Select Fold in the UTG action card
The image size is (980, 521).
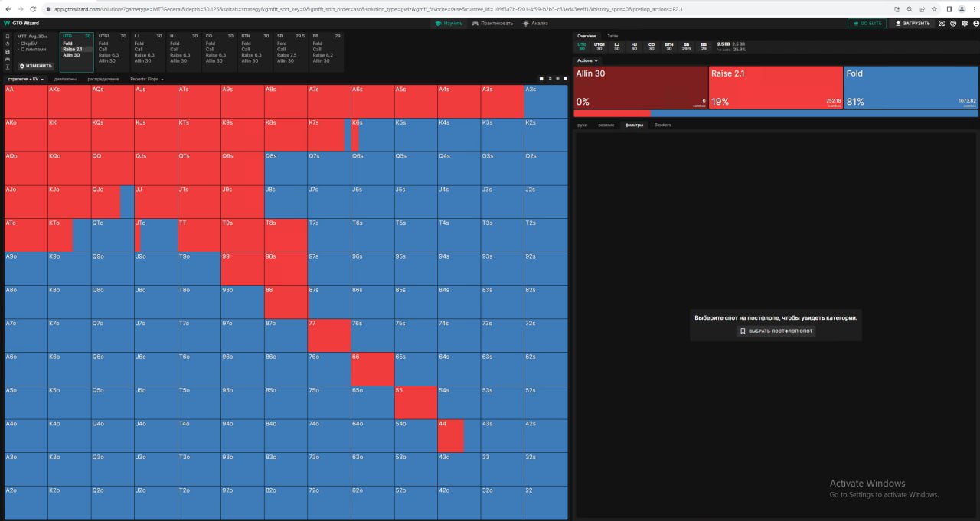pos(68,44)
